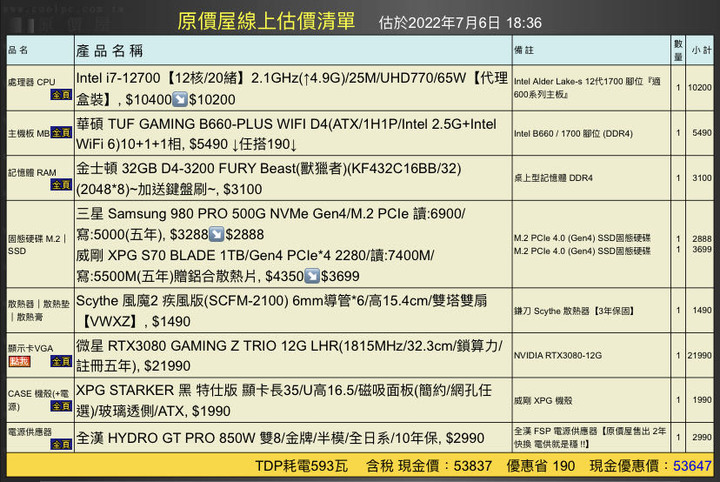Click the 備註 column header
Screen dimensions: 720x482
524,50
